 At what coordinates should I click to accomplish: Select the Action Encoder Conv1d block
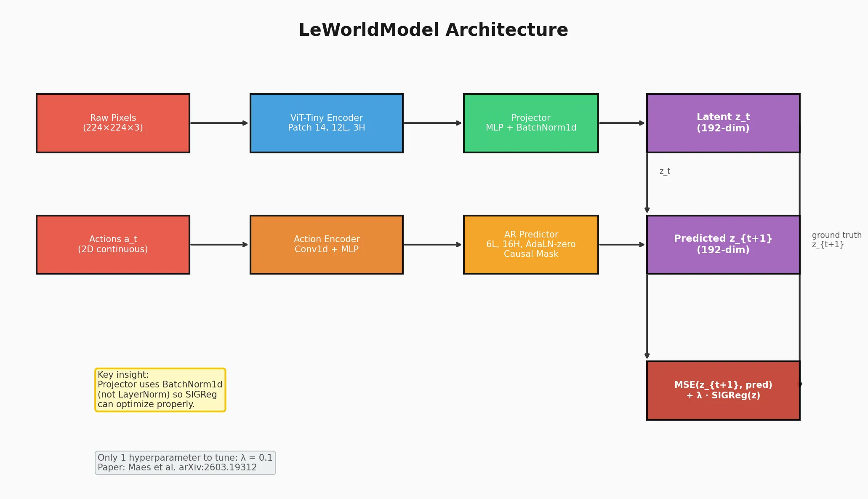tap(326, 245)
